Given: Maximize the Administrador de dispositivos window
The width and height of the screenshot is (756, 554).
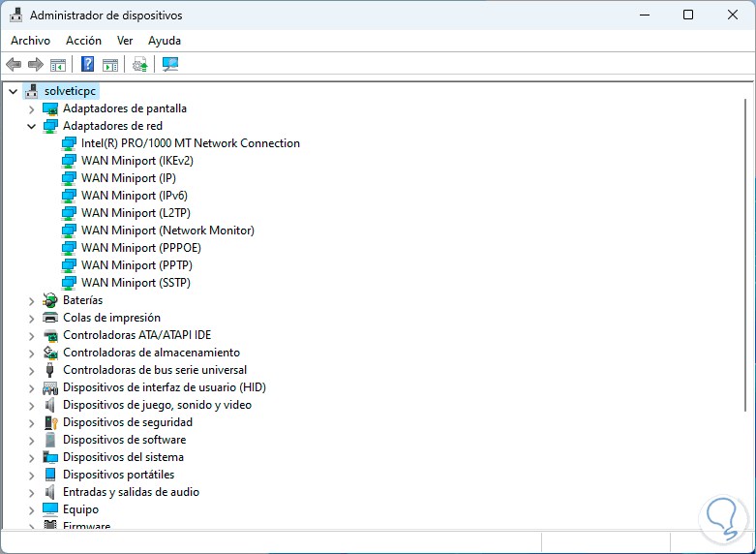Looking at the screenshot, I should click(x=688, y=15).
